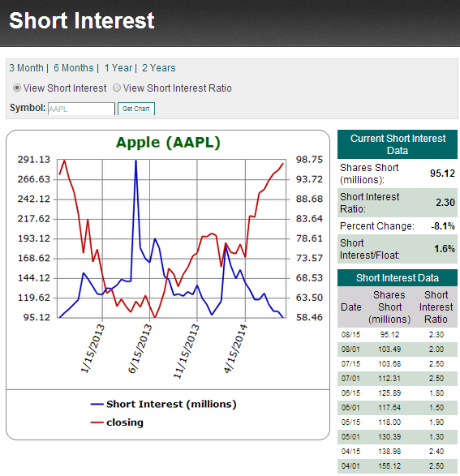
Task: Click shares short value 103.68
Action: [389, 364]
